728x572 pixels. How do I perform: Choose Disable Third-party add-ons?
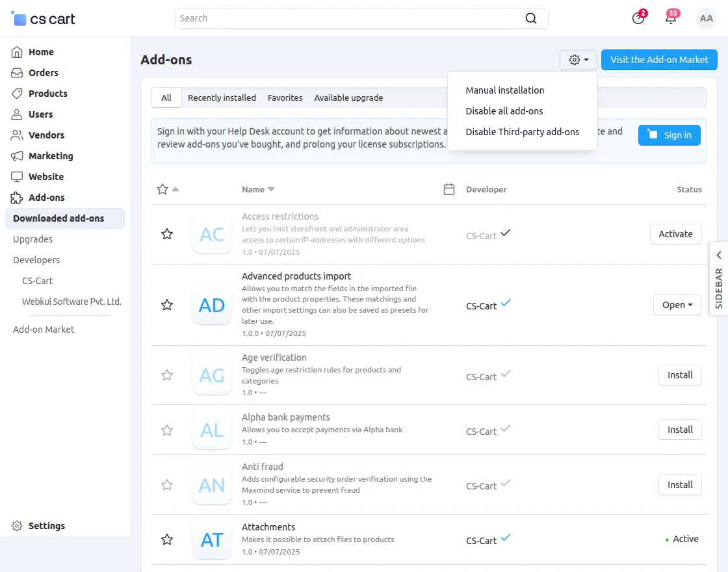[522, 132]
